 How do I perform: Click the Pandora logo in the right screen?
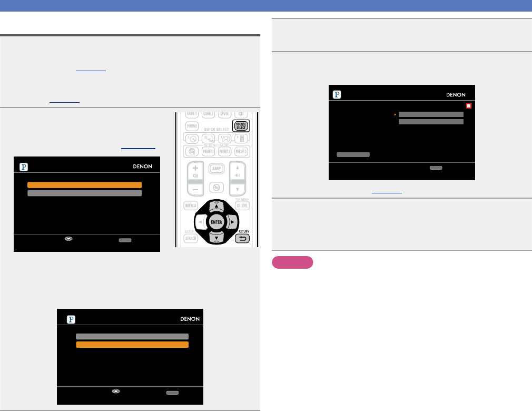point(337,94)
